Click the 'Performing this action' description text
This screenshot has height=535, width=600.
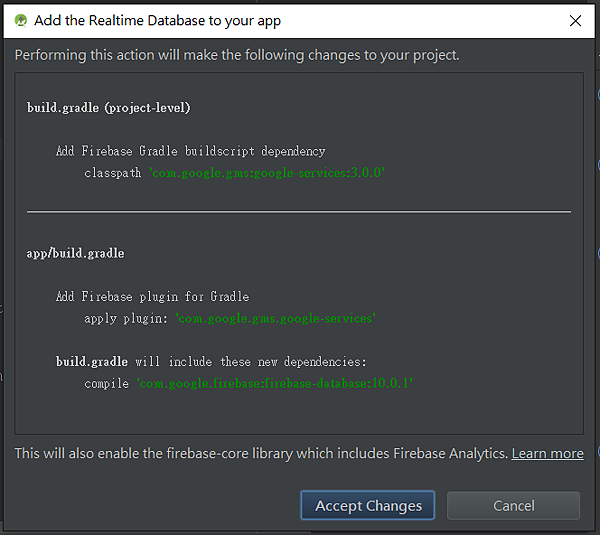coord(237,55)
